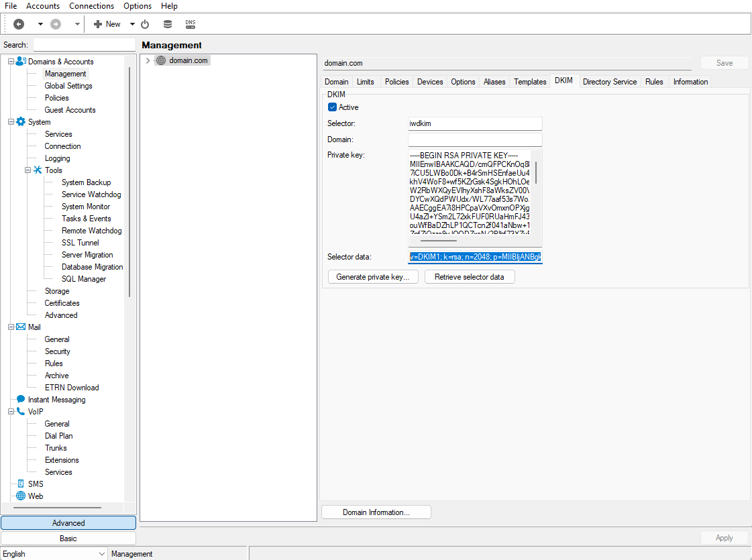Expand the domain.com tree node

tap(148, 60)
